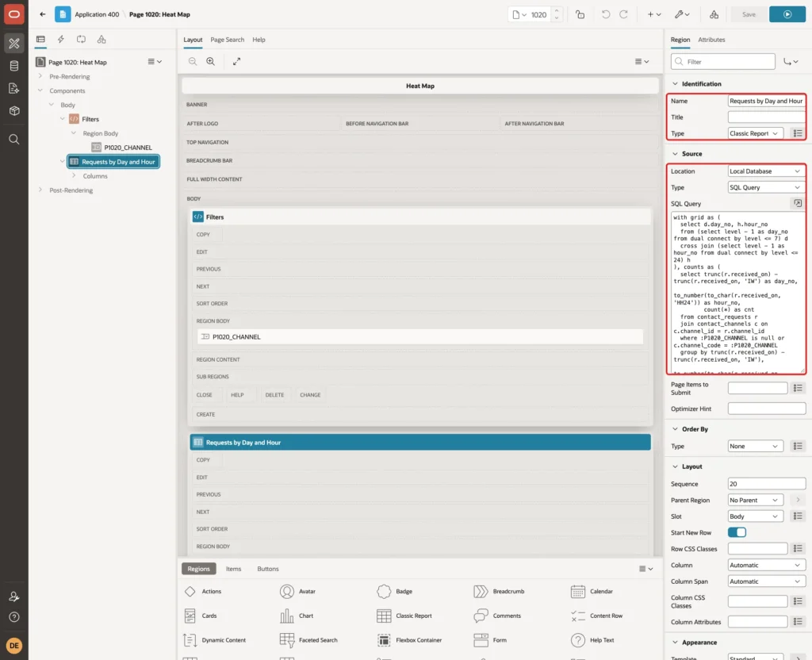
Task: Open the Page Search tab
Action: point(228,40)
